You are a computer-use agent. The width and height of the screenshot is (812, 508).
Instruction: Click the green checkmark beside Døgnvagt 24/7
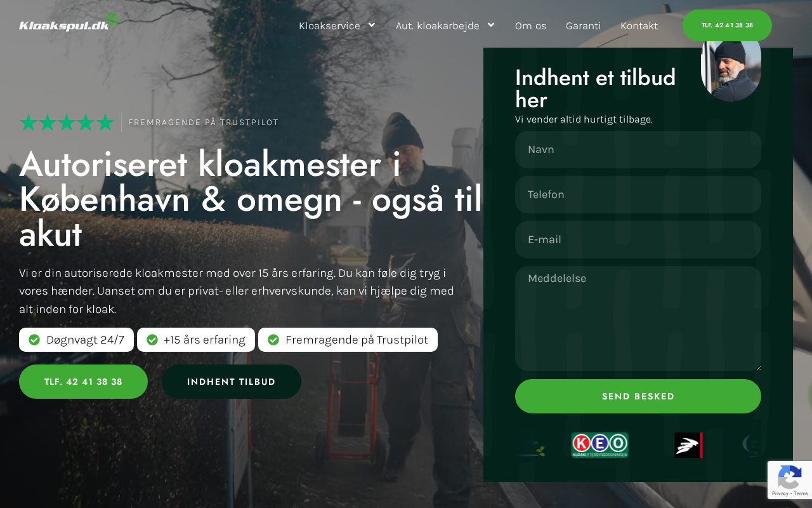34,340
